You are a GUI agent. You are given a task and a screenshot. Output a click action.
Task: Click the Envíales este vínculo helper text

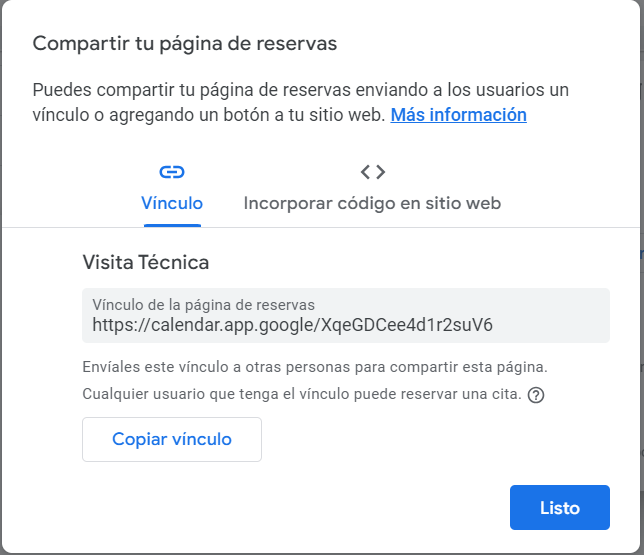315,366
